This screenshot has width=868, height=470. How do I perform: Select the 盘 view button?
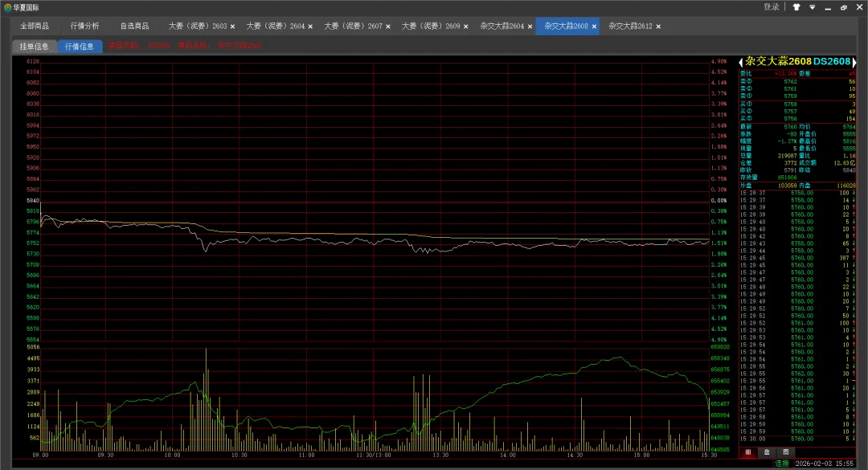click(x=767, y=452)
